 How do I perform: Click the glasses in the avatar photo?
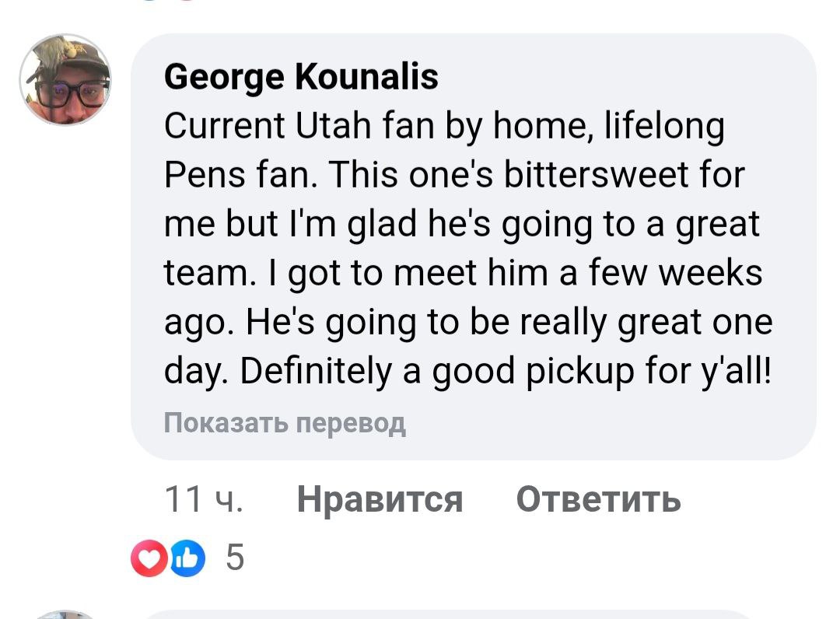point(72,92)
